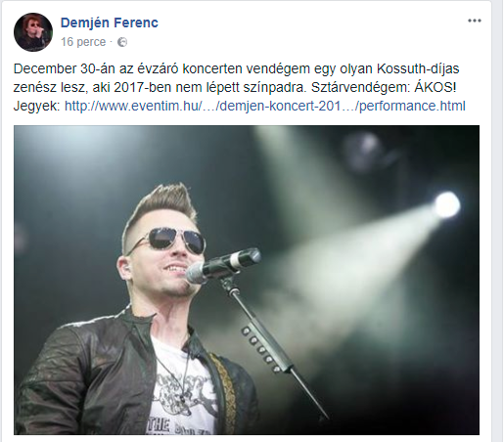Click the "Jegyek:" label before the link
The image size is (504, 442).
pos(37,107)
